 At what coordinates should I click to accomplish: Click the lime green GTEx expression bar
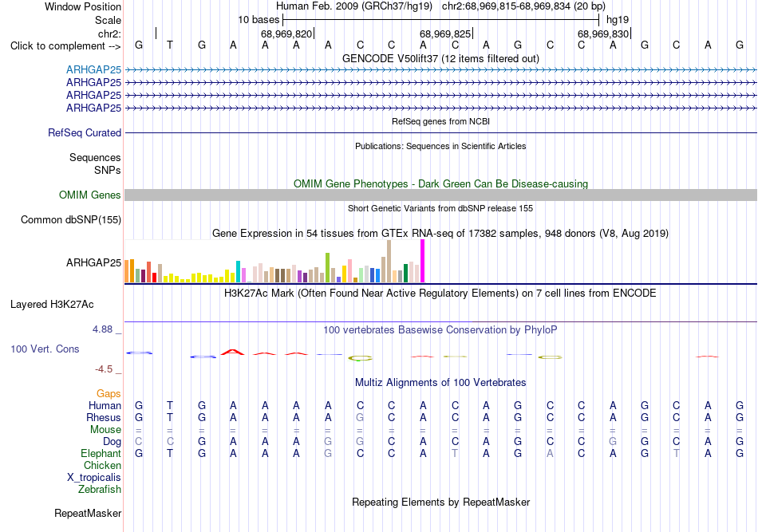327,268
